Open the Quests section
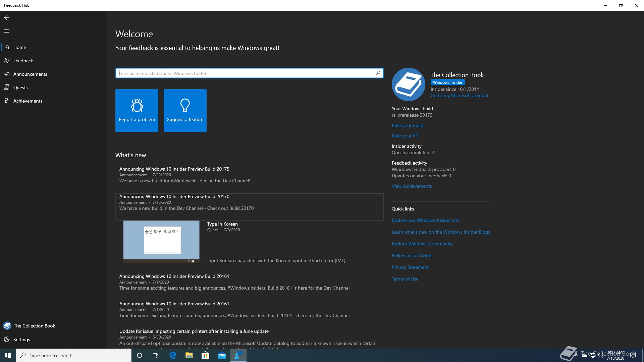The image size is (644, 362). tap(54, 87)
